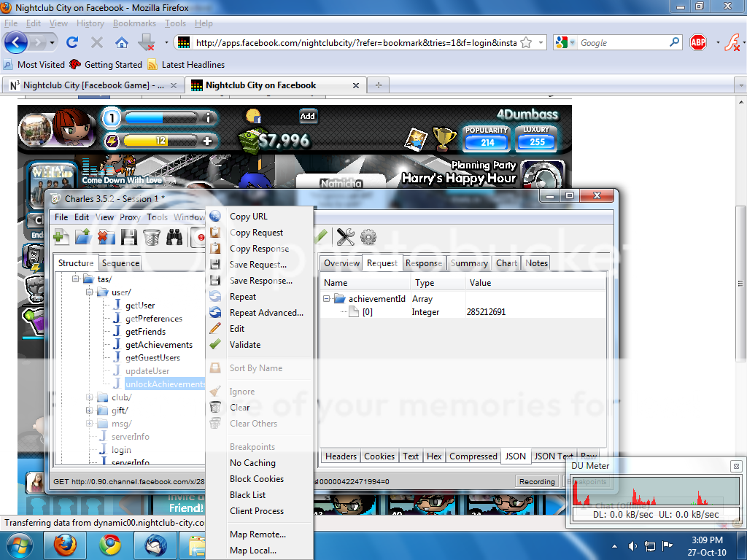Image resolution: width=747 pixels, height=560 pixels.
Task: Open URL bar history dropdown
Action: click(541, 43)
